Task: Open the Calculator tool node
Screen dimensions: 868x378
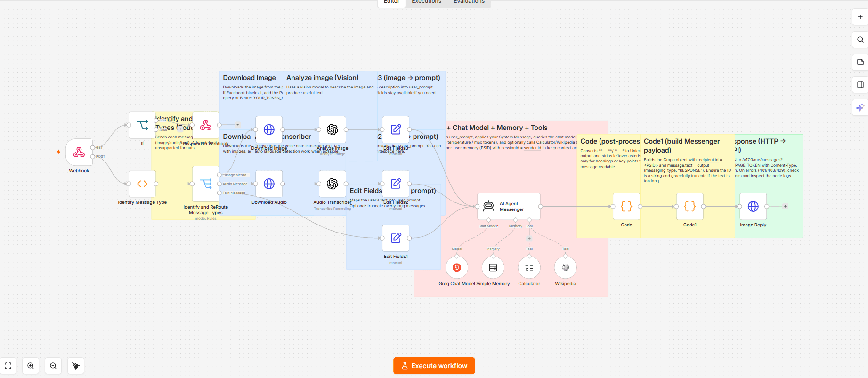Action: (529, 267)
